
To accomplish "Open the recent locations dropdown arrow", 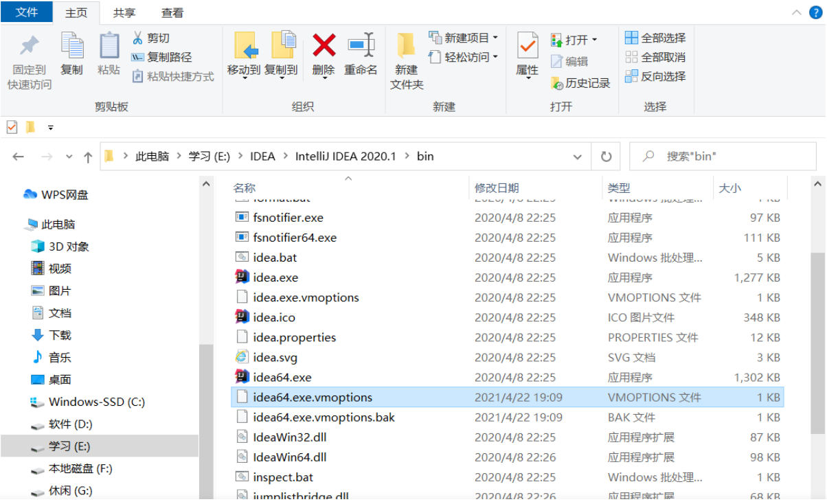I will tap(69, 157).
